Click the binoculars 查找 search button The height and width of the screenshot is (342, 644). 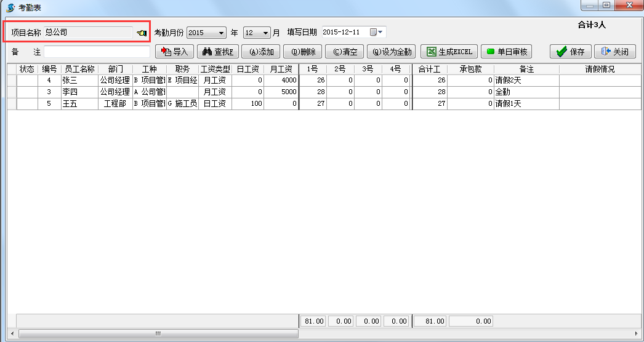217,52
